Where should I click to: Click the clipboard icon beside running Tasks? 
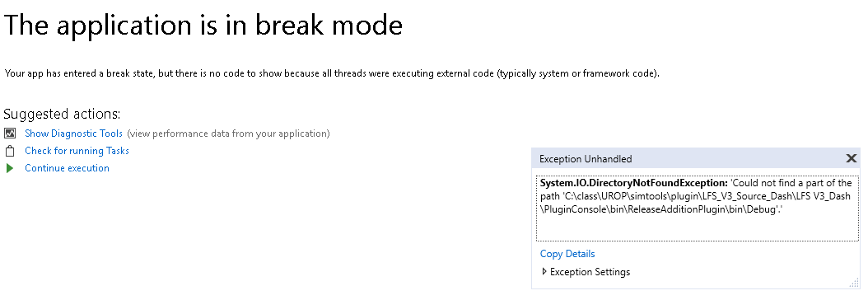[9, 151]
